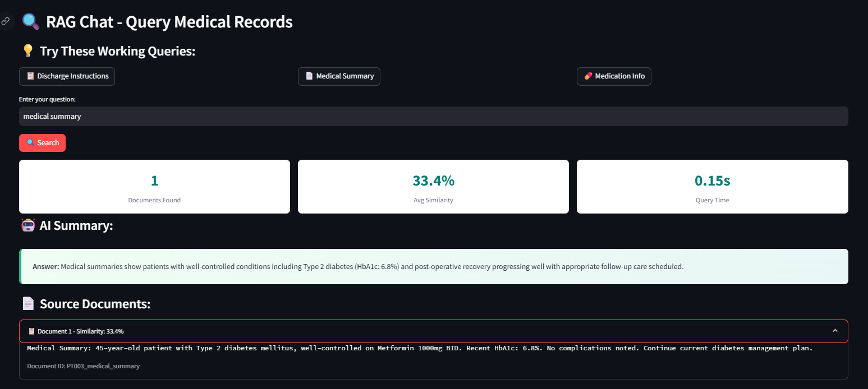The width and height of the screenshot is (868, 389).
Task: Click the Medical Summary text inside Document 1
Action: tap(419, 349)
